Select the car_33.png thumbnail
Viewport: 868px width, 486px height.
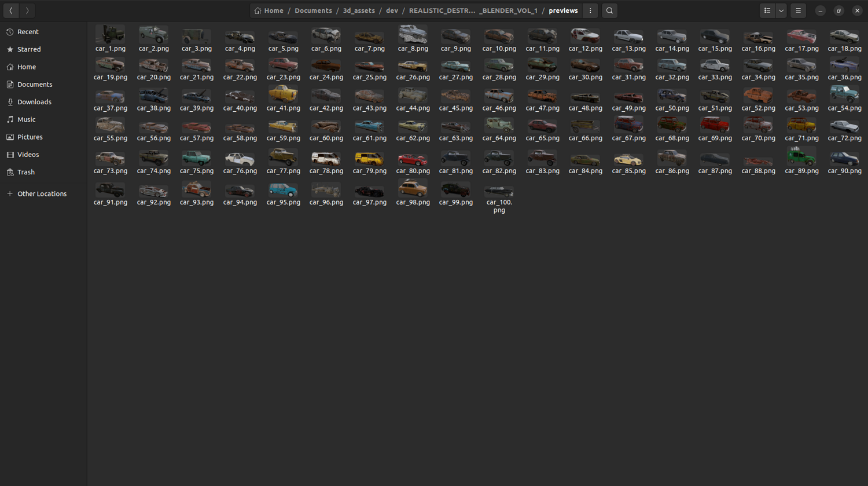pos(715,64)
